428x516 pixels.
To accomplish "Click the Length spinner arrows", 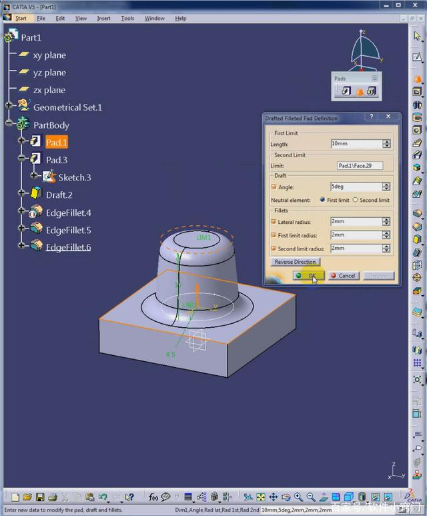I will point(386,144).
